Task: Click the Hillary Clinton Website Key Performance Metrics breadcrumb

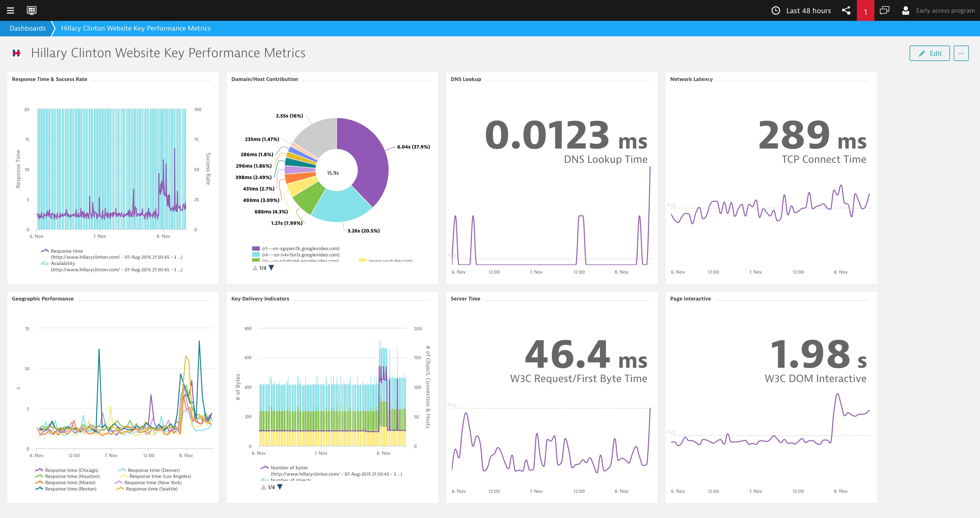Action: point(135,29)
